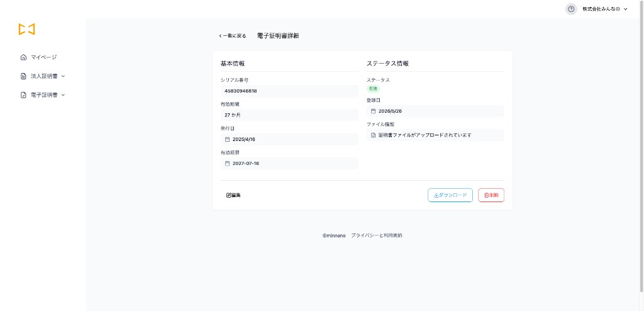This screenshot has width=644, height=311.
Task: Click the 基本情報 section heading
Action: pos(233,64)
